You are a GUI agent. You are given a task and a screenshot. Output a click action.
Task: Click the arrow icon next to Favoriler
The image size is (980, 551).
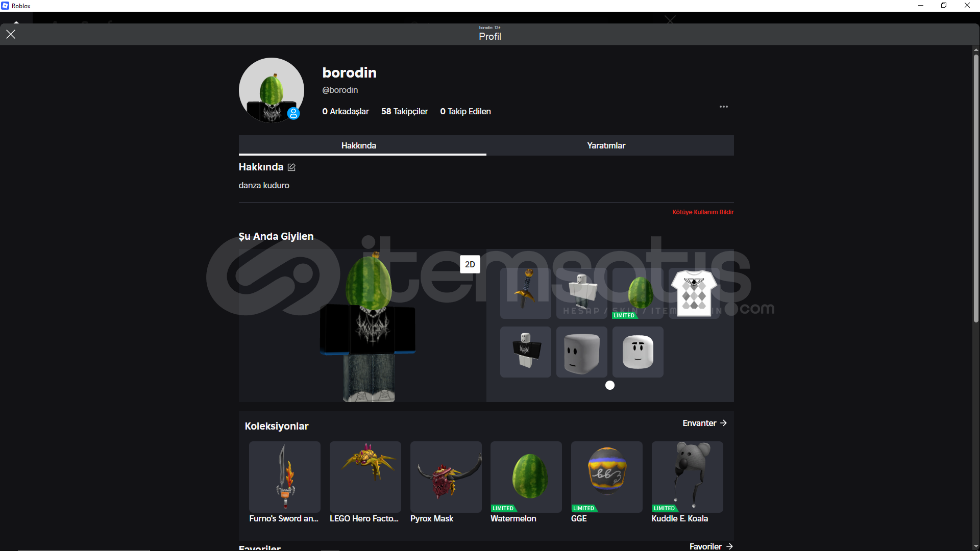click(729, 546)
